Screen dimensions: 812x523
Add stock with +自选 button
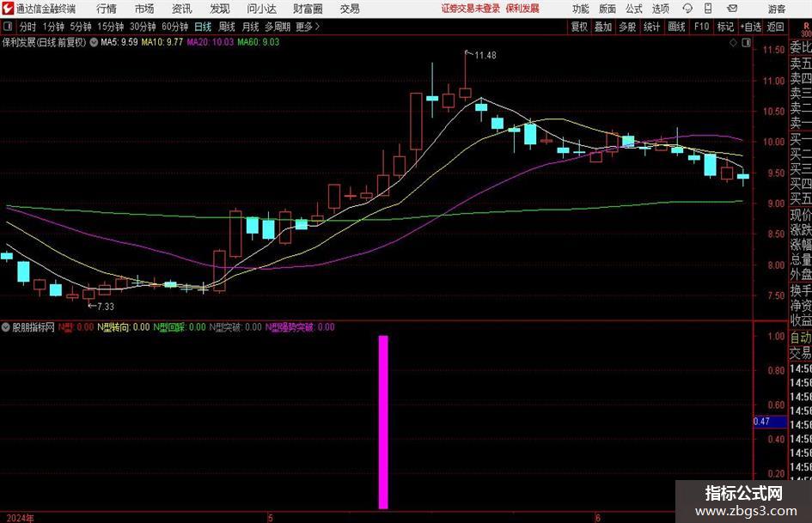(750, 27)
